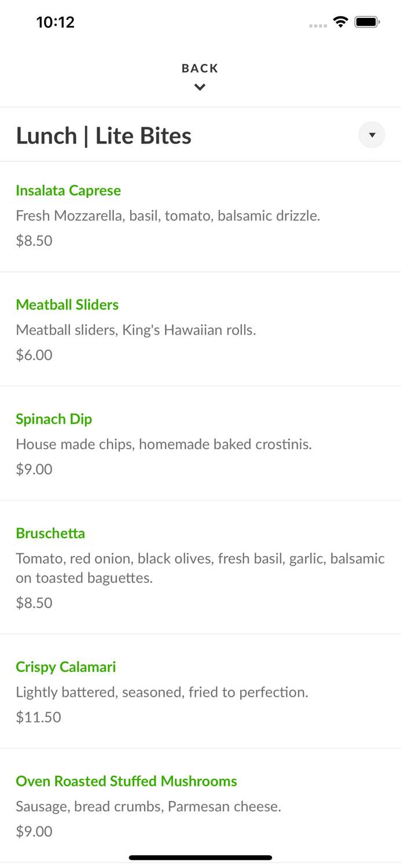Viewport: 401px width, 868px height.
Task: Open the Spinach Dip item
Action: click(x=54, y=419)
